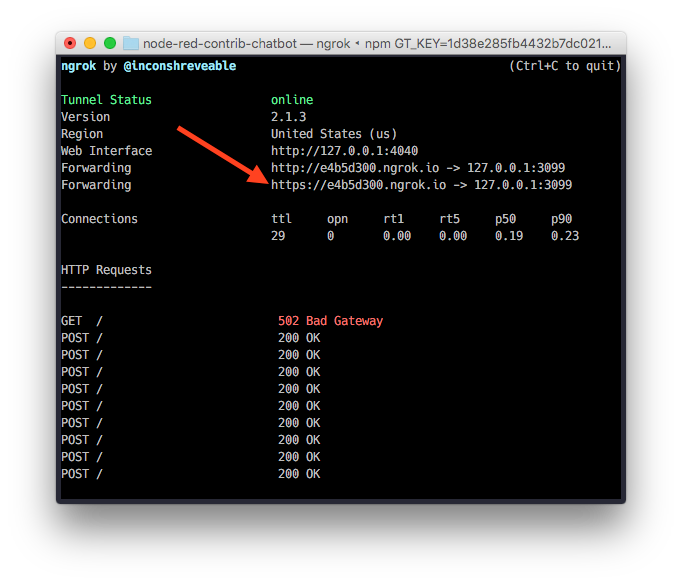Click the HTTP Requests heading
Viewport: 682px width, 584px height.
coord(106,270)
